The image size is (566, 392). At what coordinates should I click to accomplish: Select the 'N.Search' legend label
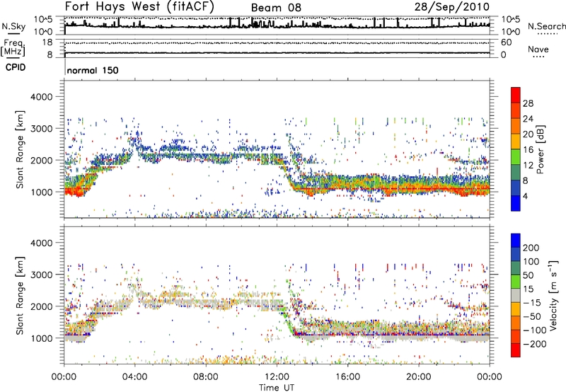click(546, 26)
